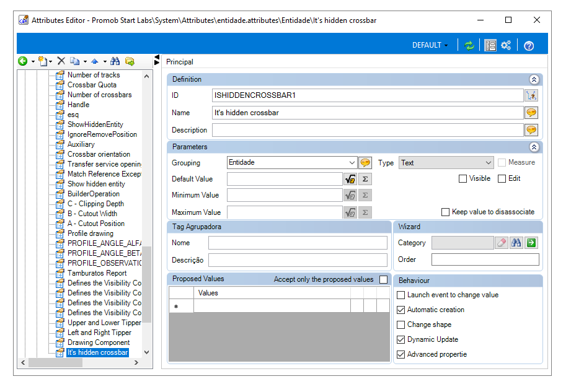This screenshot has height=392, width=571.
Task: Open dropdown arrow next to new item icon
Action: (x=50, y=61)
